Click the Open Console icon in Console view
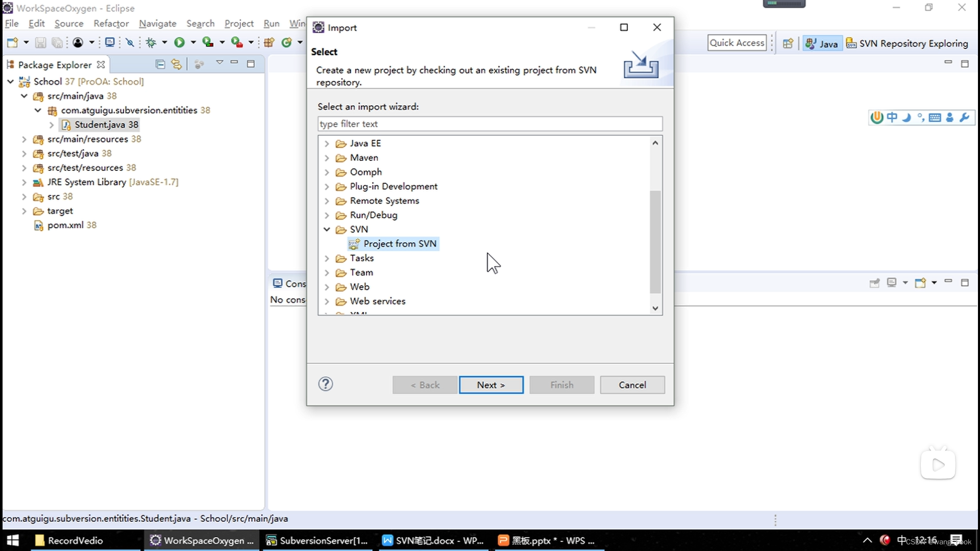Viewport: 980px width, 551px height. click(920, 283)
